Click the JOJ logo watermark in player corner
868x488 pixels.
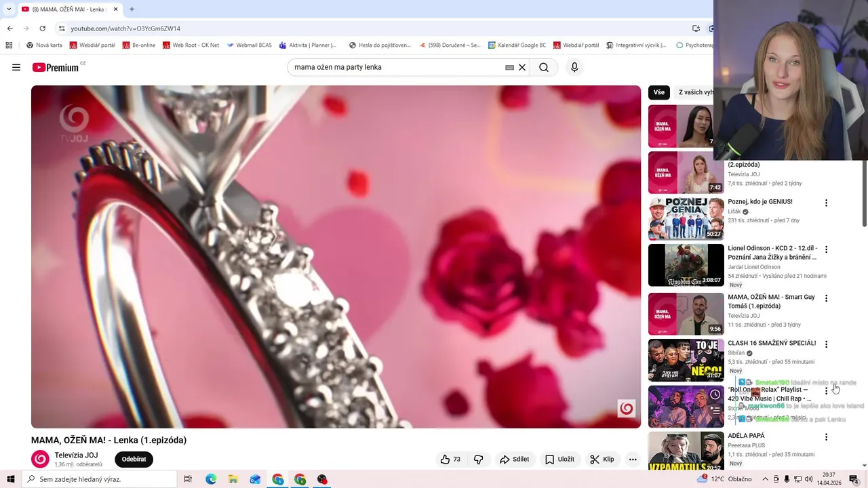click(626, 409)
